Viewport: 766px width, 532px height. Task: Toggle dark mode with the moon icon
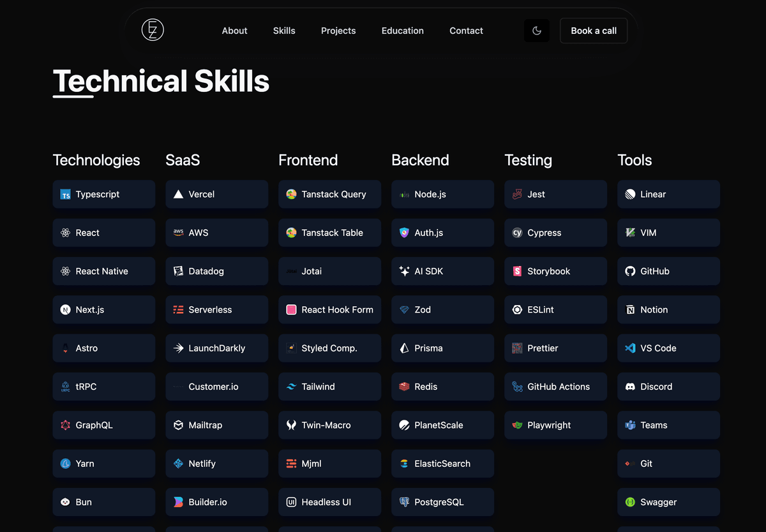pyautogui.click(x=537, y=31)
